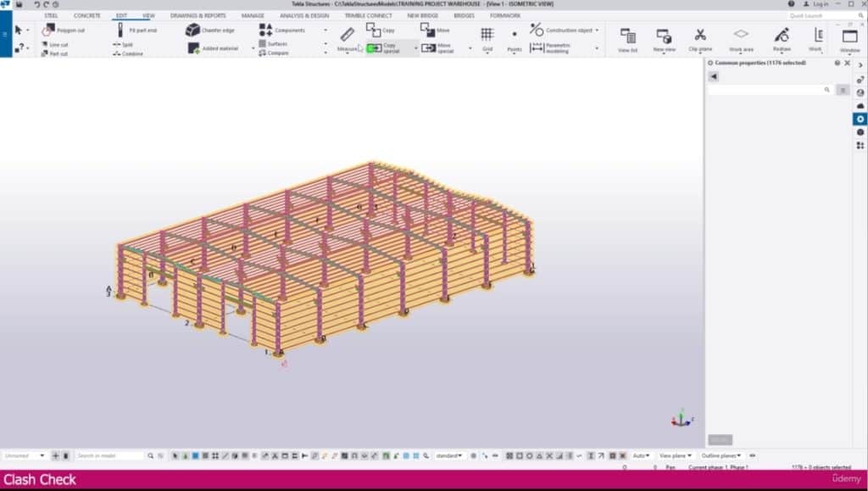868x491 pixels.
Task: Click '1176 + 0 objects selected' status text
Action: (821, 468)
